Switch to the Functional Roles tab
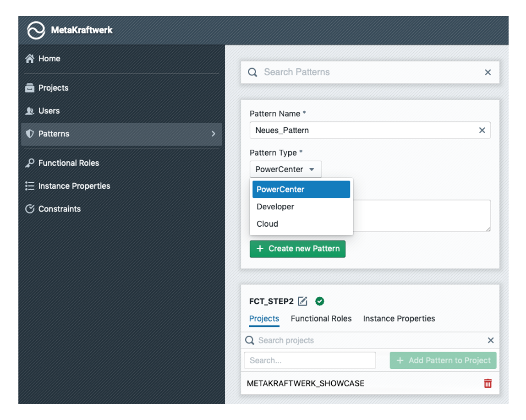This screenshot has width=526, height=420. [x=321, y=319]
